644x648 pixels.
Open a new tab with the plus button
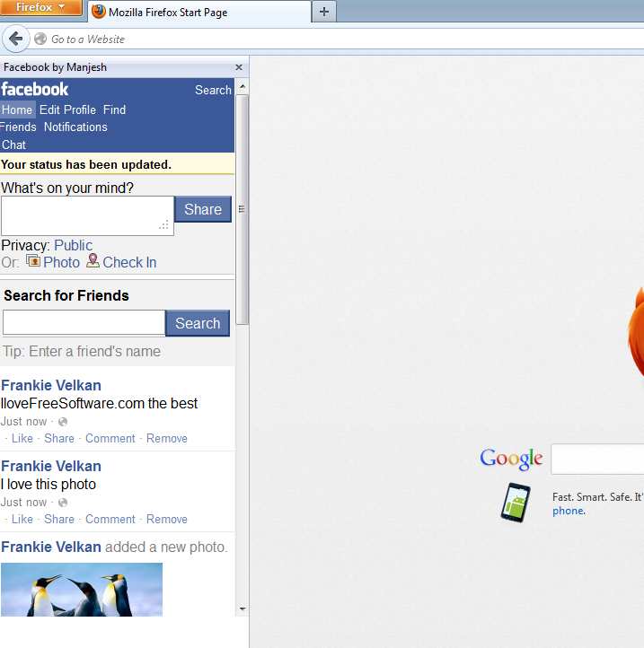tap(324, 12)
